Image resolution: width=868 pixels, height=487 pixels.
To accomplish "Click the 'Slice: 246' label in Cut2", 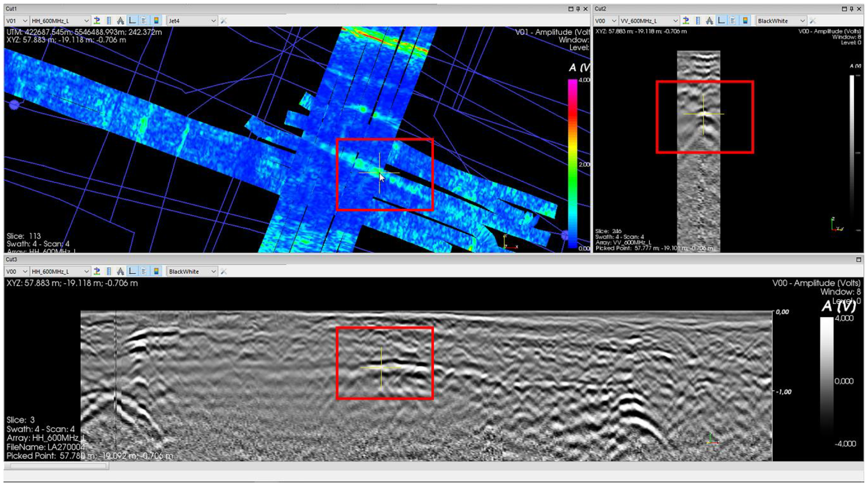I will click(x=608, y=231).
